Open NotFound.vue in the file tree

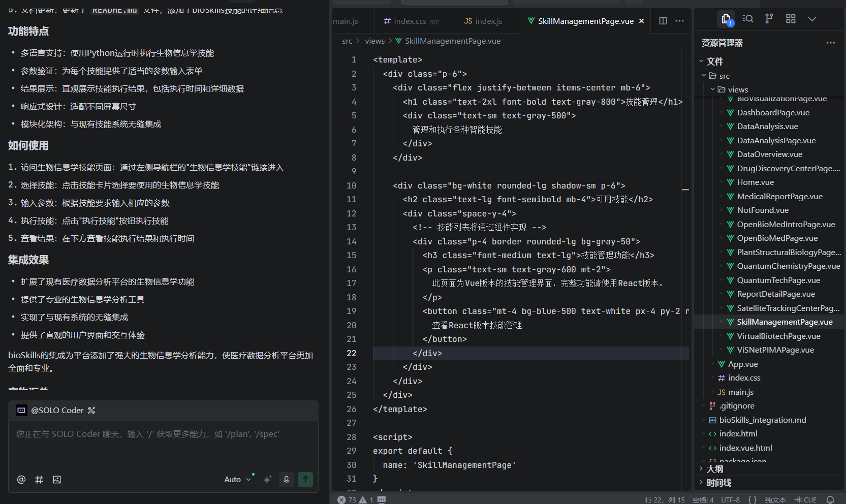tap(763, 210)
